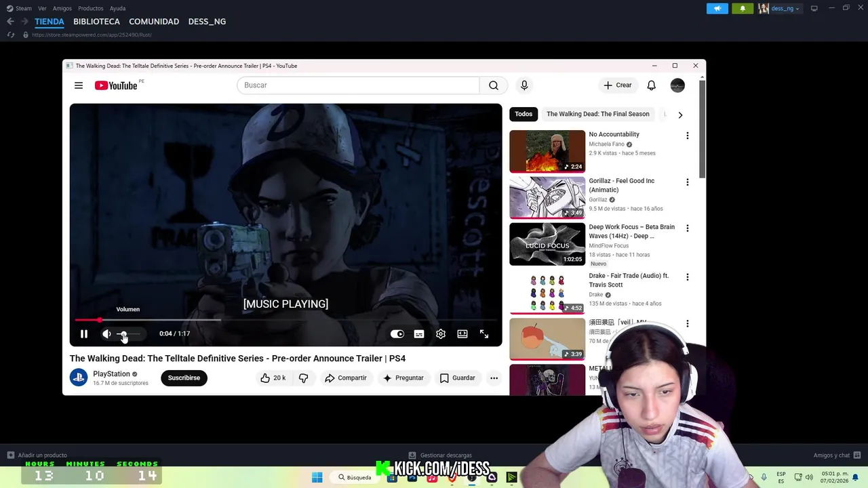The width and height of the screenshot is (868, 488).
Task: Open Drake - Fair Trade (Audio) title
Action: point(629,280)
